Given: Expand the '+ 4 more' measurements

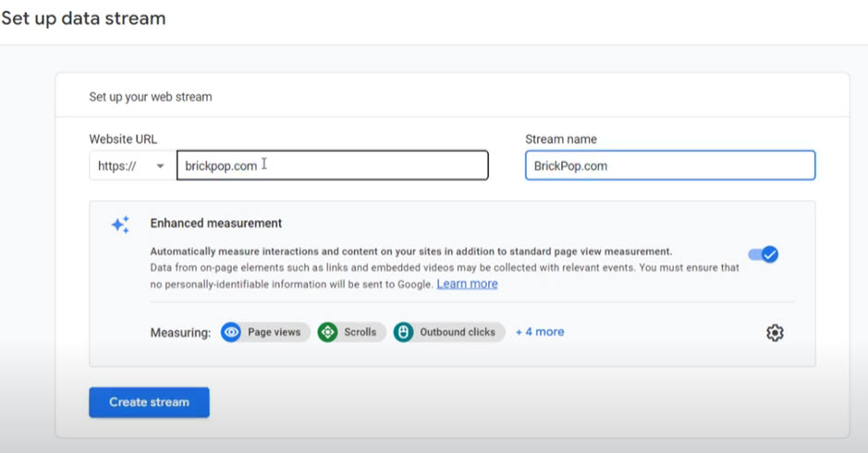Looking at the screenshot, I should coord(540,332).
